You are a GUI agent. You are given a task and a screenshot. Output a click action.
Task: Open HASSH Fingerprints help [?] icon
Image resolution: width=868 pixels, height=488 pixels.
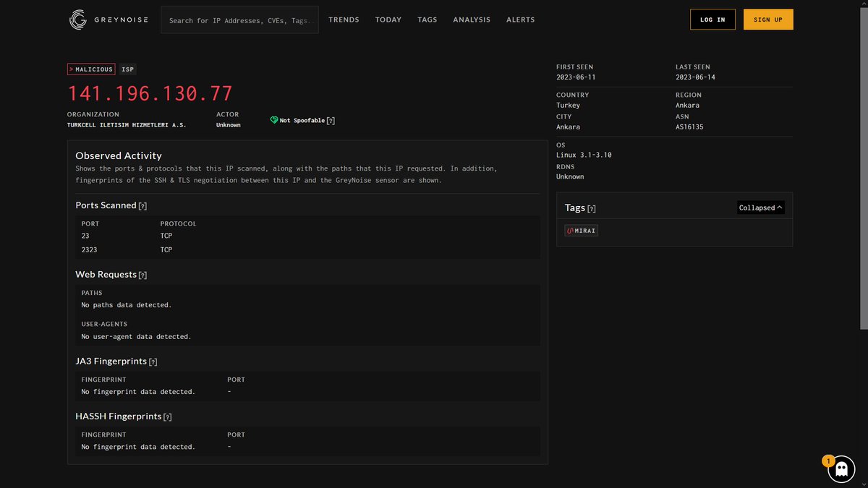pyautogui.click(x=168, y=417)
